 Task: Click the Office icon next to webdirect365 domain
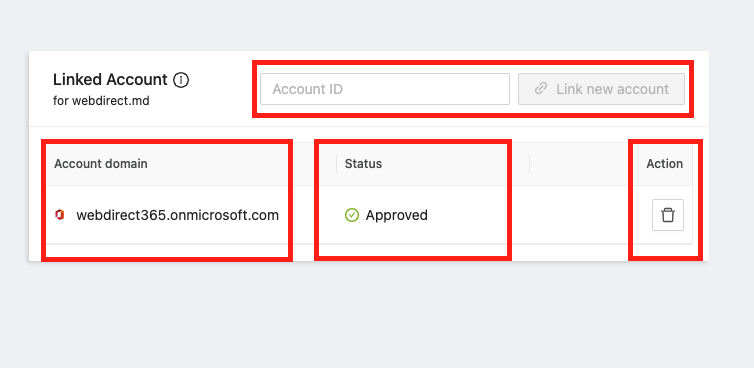60,215
